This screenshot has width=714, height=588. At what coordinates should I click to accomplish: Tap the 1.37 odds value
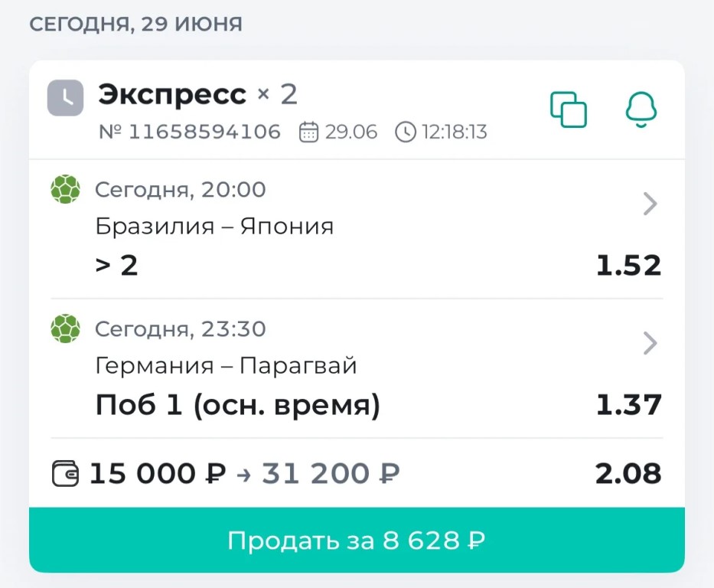628,405
